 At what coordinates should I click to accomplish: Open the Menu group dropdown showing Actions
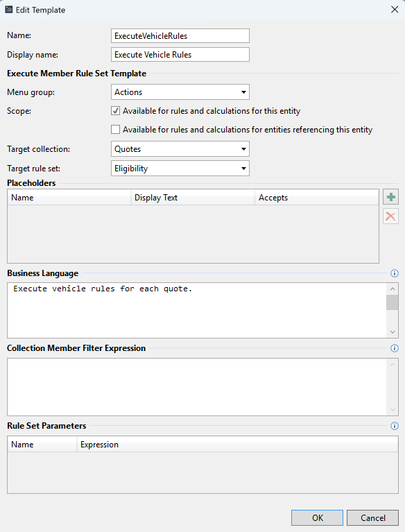(x=180, y=92)
